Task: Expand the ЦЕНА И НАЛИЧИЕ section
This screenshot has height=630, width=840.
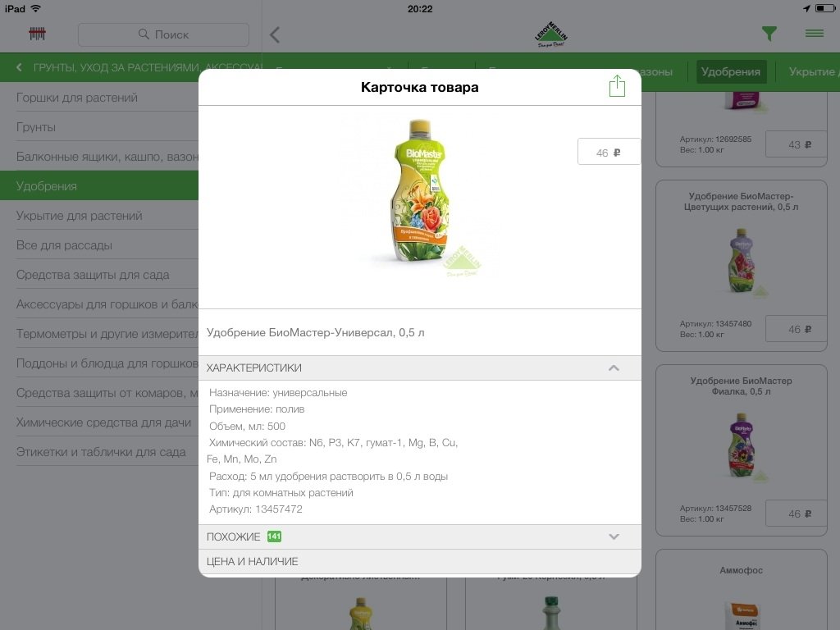Action: [x=419, y=561]
